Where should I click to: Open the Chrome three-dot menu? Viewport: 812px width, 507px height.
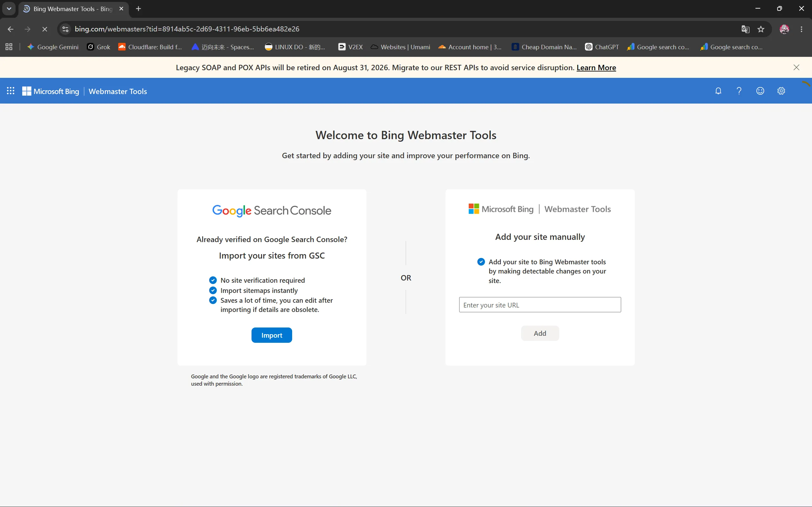point(801,29)
